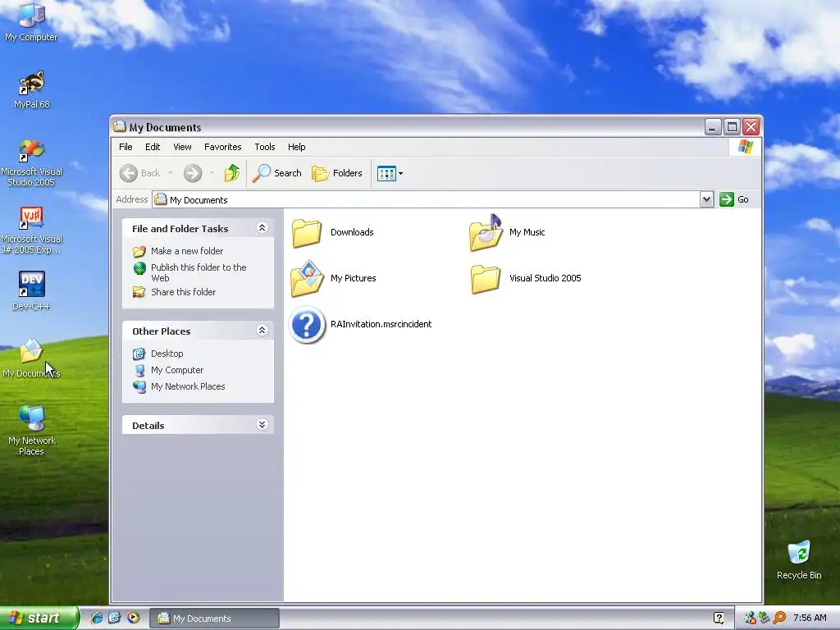Open the Edit menu
The height and width of the screenshot is (630, 840).
[x=153, y=147]
